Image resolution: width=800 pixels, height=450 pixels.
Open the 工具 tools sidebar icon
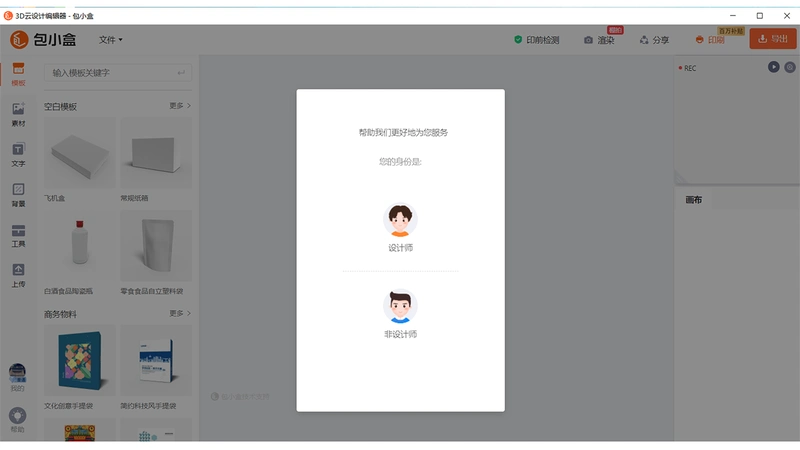[x=18, y=235]
